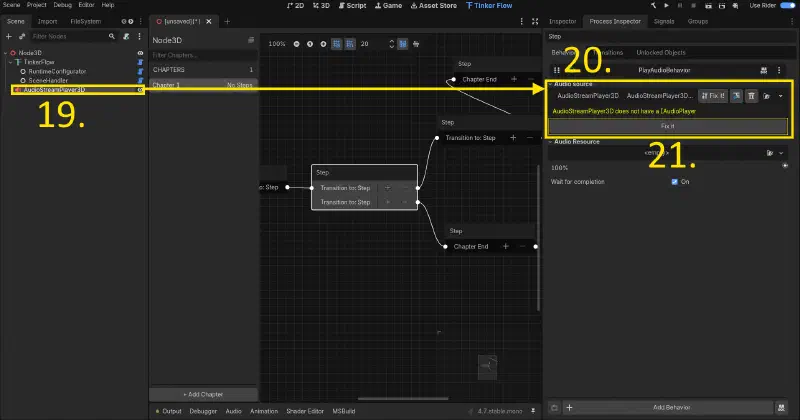Viewport: 800px width, 420px height.
Task: Click the small Fix it! button in Audio source row
Action: point(713,96)
